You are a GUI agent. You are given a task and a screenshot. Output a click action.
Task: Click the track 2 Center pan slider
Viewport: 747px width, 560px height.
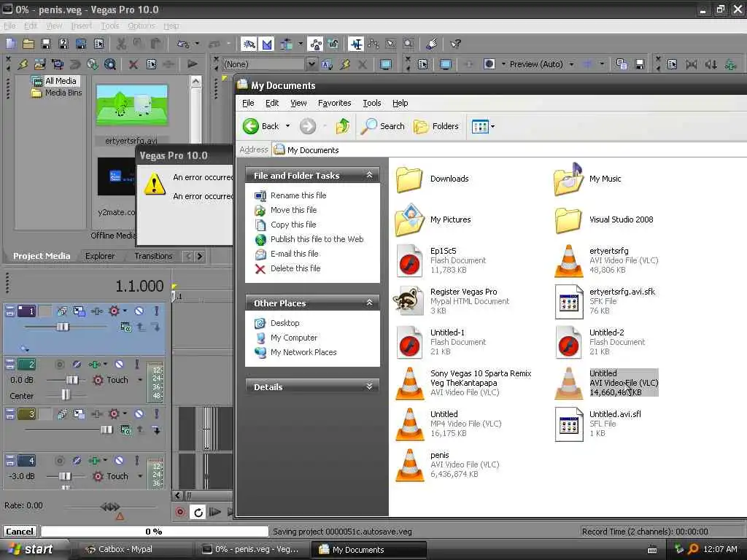pyautogui.click(x=65, y=394)
